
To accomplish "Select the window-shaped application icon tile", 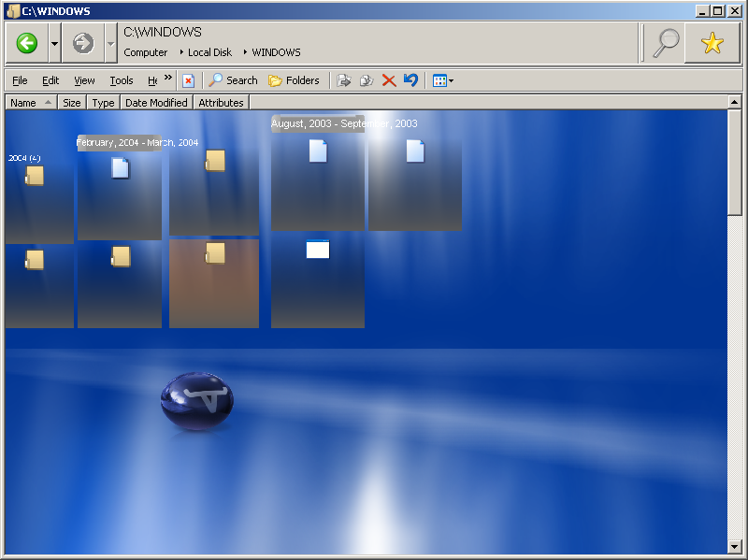I will (318, 250).
